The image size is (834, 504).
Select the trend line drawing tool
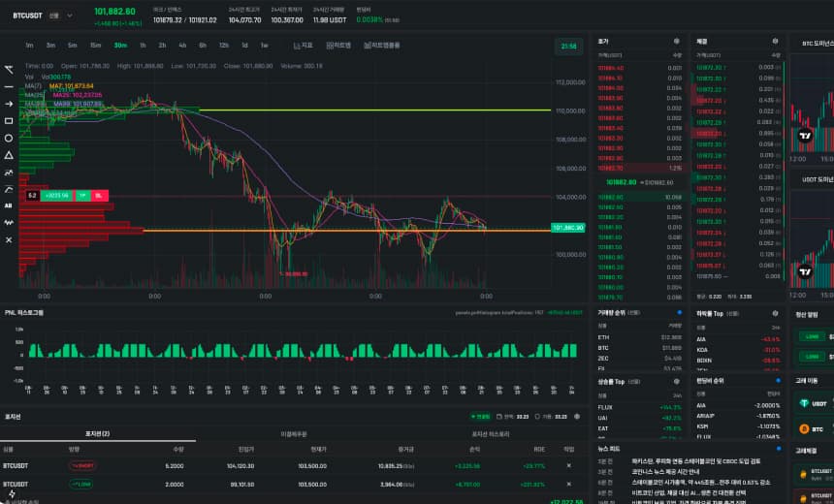click(x=9, y=69)
